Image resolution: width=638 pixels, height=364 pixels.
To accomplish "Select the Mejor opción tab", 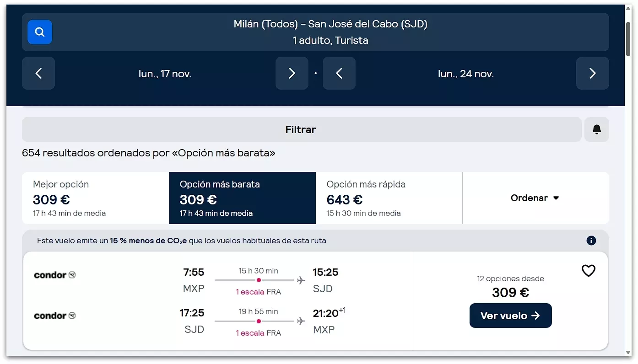I will click(x=95, y=198).
